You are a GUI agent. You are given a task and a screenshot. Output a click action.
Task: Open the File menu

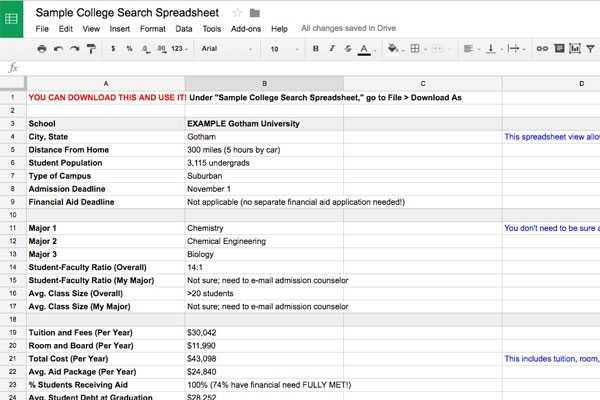(x=42, y=29)
